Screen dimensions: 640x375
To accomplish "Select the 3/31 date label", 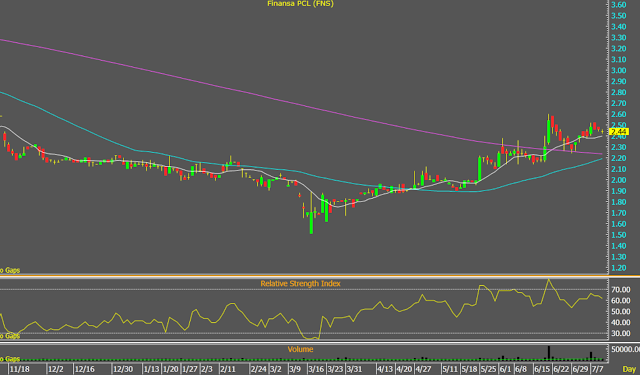I will coord(354,369).
